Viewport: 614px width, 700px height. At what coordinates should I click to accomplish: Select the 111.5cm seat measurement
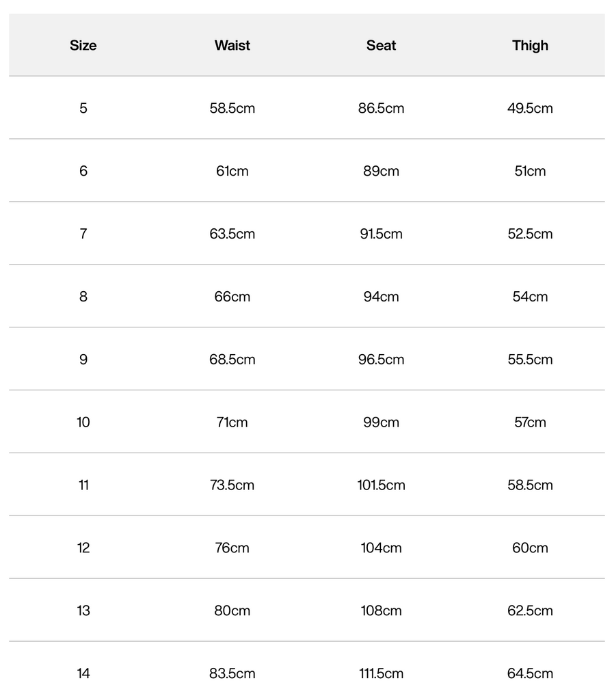click(381, 673)
